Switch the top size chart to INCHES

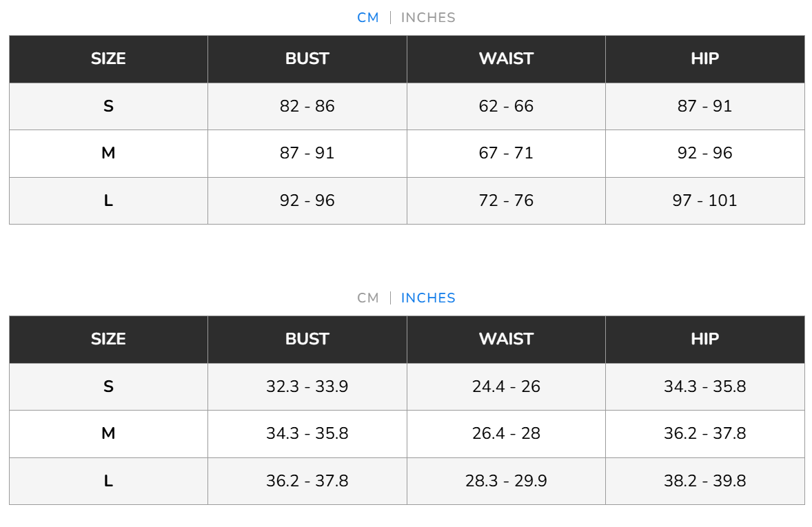[x=428, y=18]
